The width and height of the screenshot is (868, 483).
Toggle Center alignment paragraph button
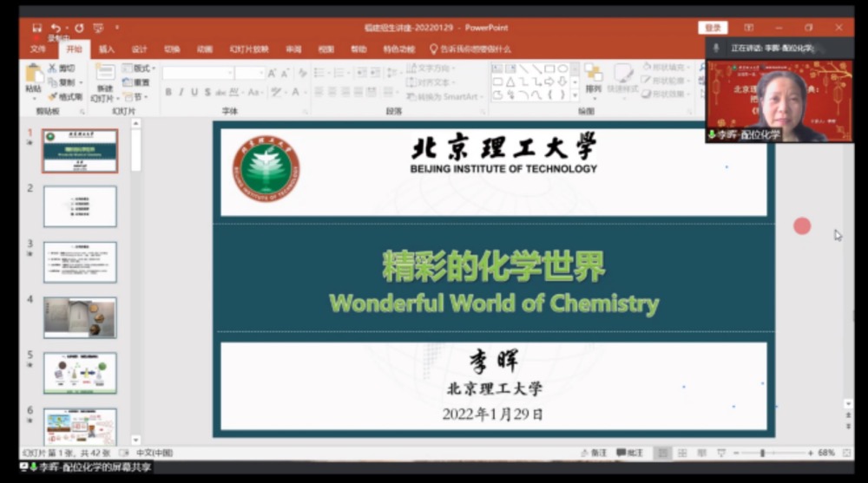[332, 92]
